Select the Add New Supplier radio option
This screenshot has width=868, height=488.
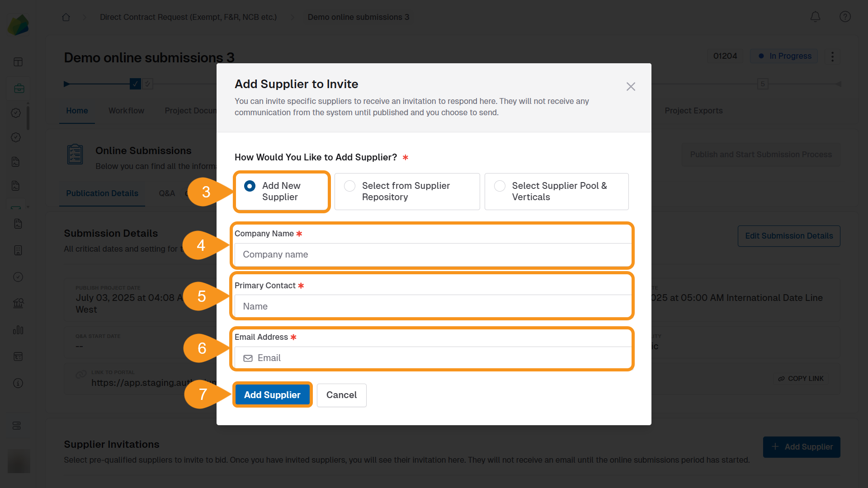tap(250, 186)
